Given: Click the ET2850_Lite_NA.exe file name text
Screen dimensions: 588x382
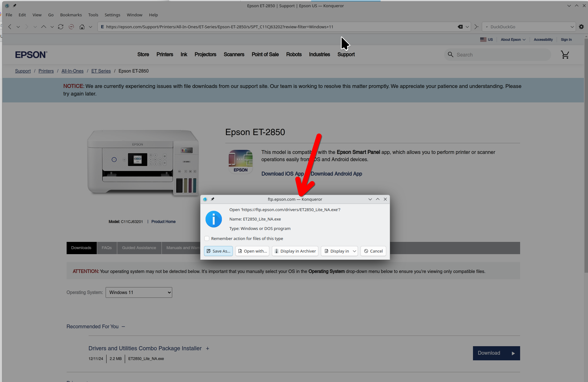Looking at the screenshot, I should pyautogui.click(x=146, y=358).
